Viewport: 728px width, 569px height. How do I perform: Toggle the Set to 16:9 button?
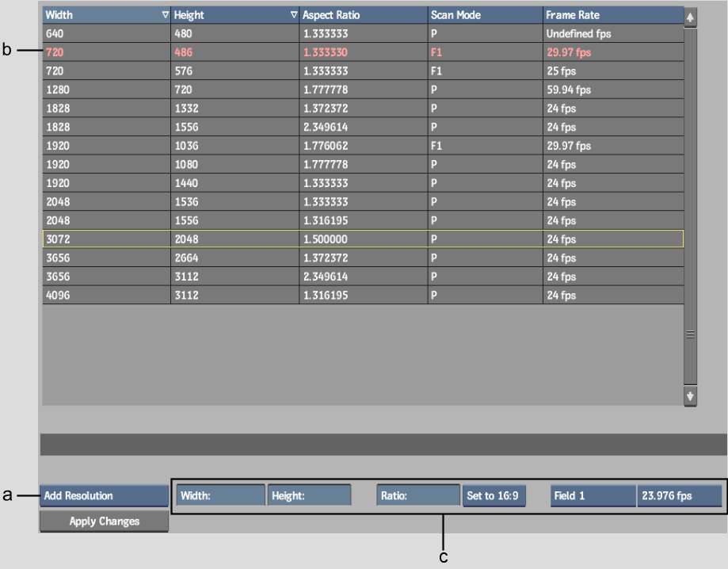[x=494, y=496]
